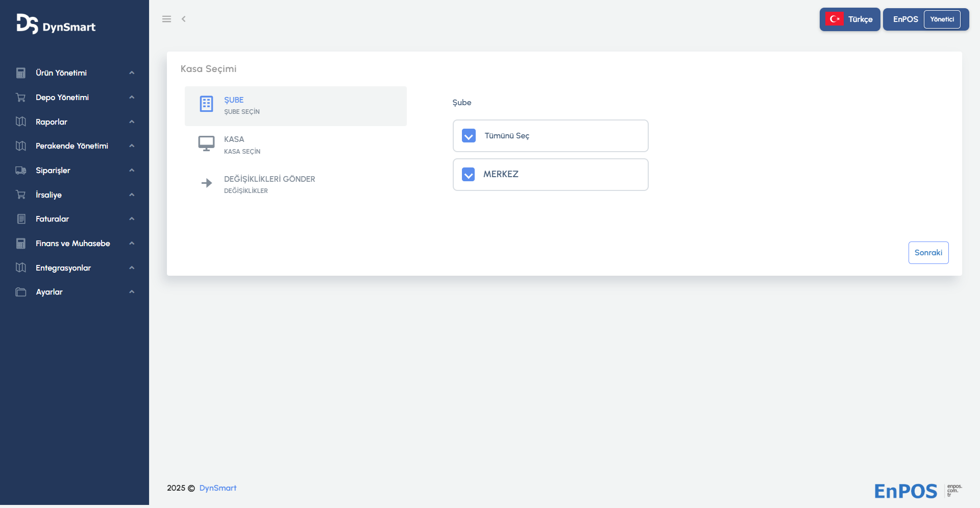
Task: Expand the Raporlar section chevron
Action: pos(132,122)
